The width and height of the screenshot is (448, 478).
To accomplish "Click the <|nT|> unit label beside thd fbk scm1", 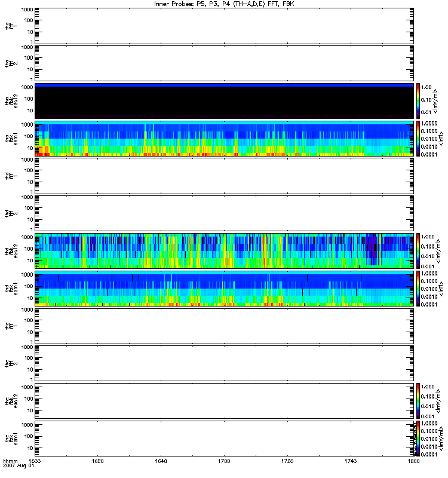I will [441, 289].
